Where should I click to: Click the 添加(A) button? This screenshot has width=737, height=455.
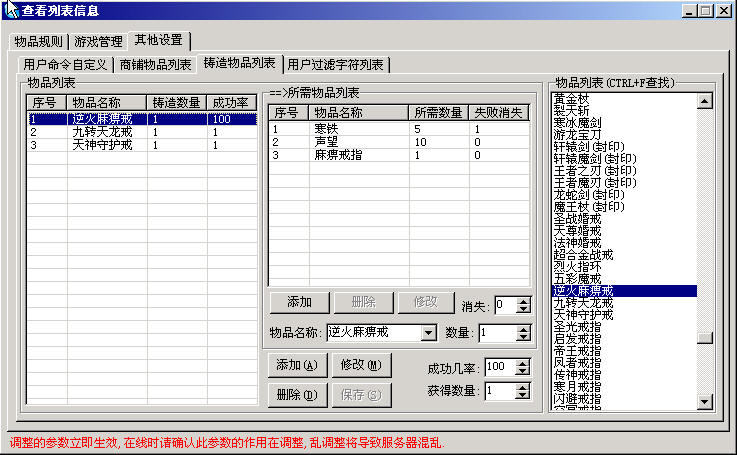click(295, 365)
